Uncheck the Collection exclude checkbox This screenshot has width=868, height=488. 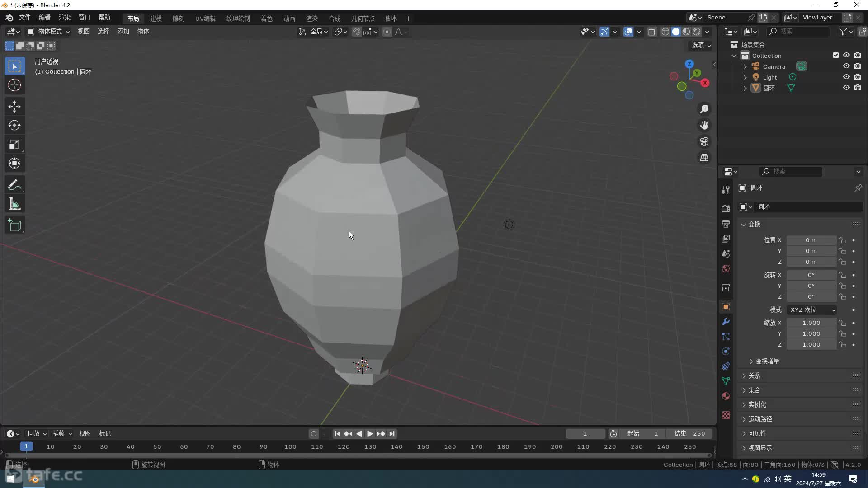coord(836,55)
